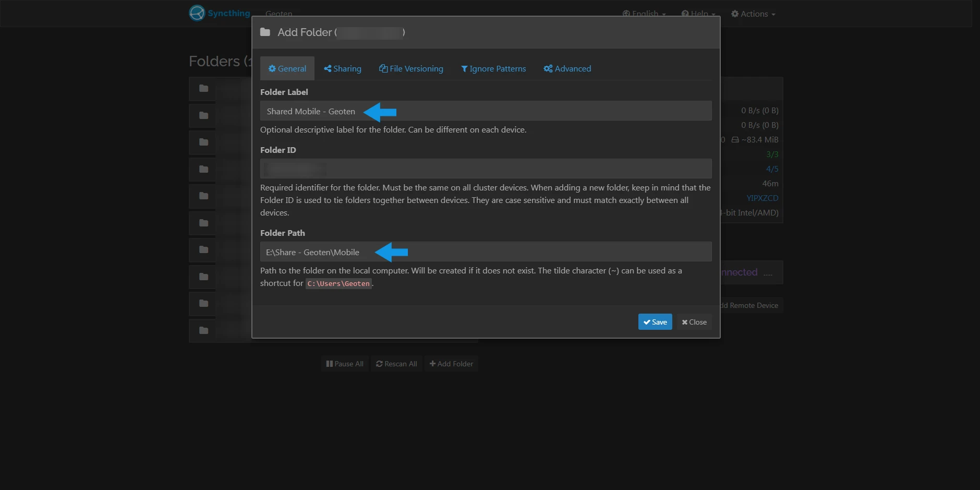Save the new folder configuration

coord(655,321)
